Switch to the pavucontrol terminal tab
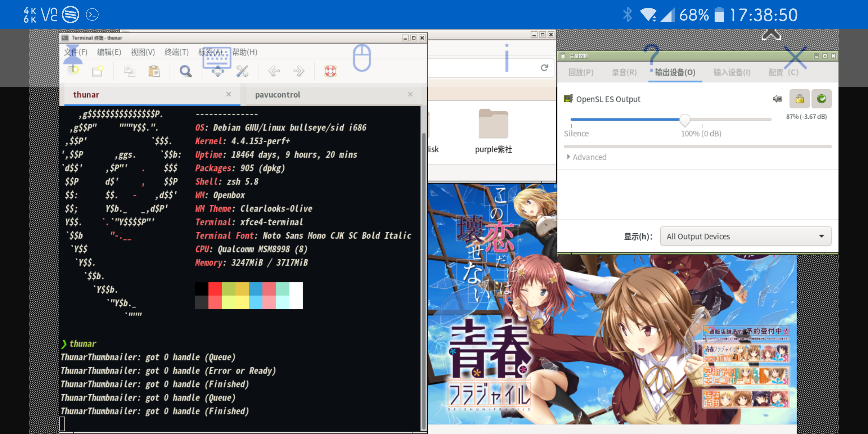This screenshot has height=434, width=868. pyautogui.click(x=278, y=95)
